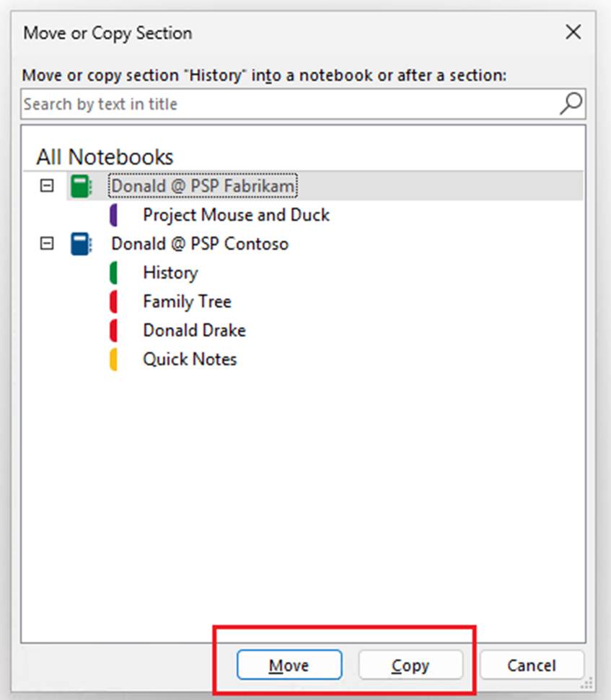Click the purple Project Mouse and Duck section icon
611x700 pixels.
coord(113,215)
